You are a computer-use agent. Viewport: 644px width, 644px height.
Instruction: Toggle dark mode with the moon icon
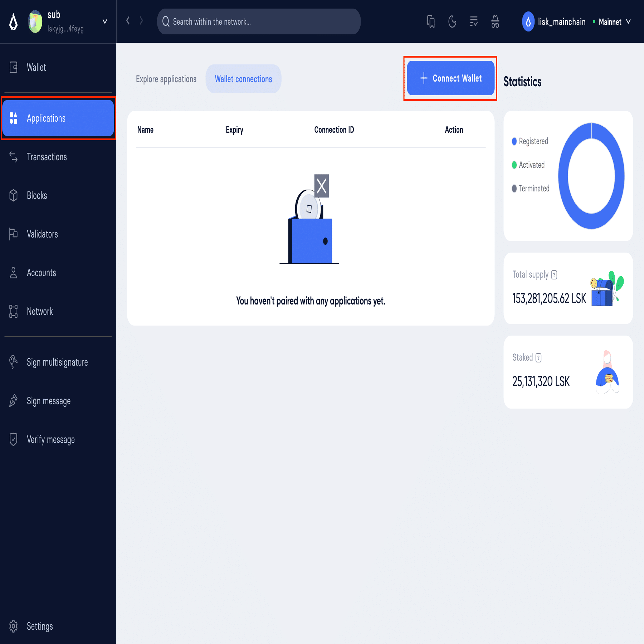tap(452, 21)
